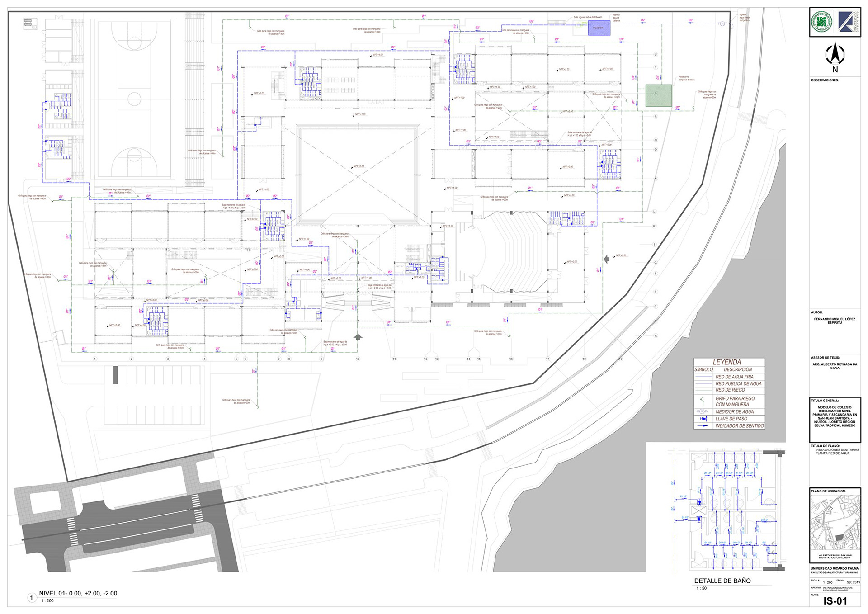Click the NIVEL 01 view title text
868x614 pixels.
click(78, 593)
